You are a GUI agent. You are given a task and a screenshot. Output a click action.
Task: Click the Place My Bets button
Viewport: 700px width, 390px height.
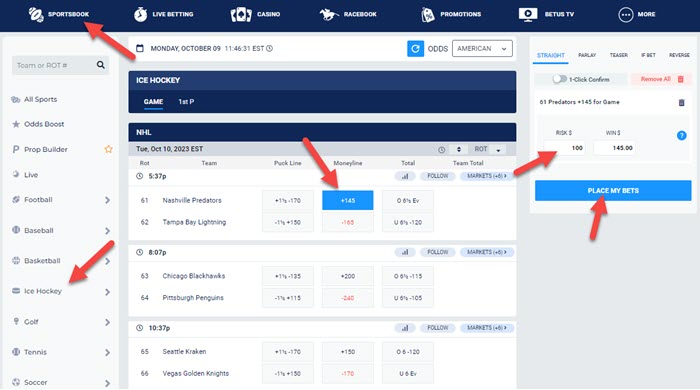point(613,191)
